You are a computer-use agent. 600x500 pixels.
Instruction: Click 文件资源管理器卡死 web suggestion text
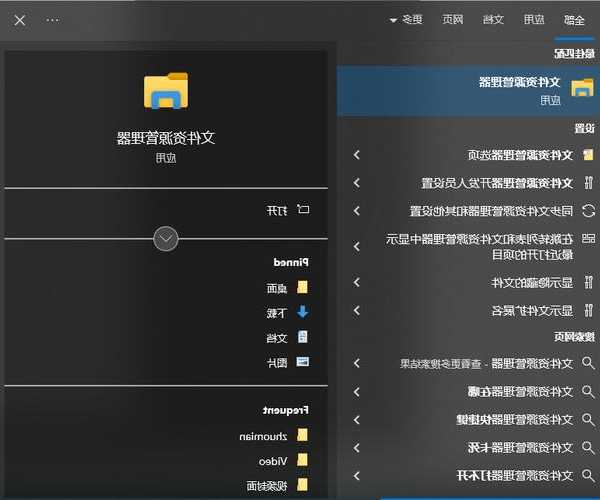point(520,447)
